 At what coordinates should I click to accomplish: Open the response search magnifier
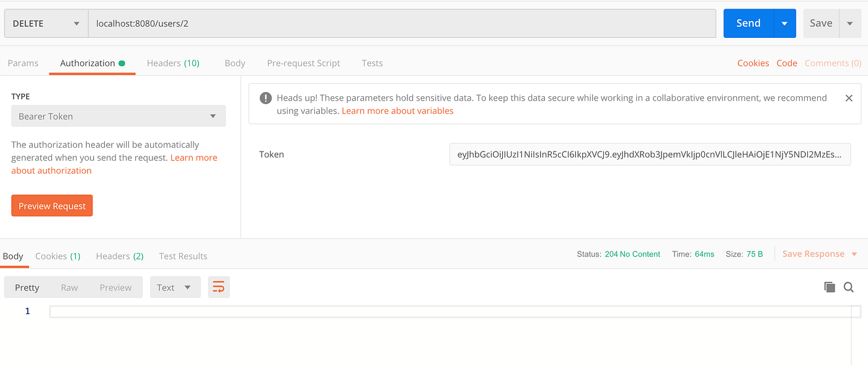click(848, 287)
